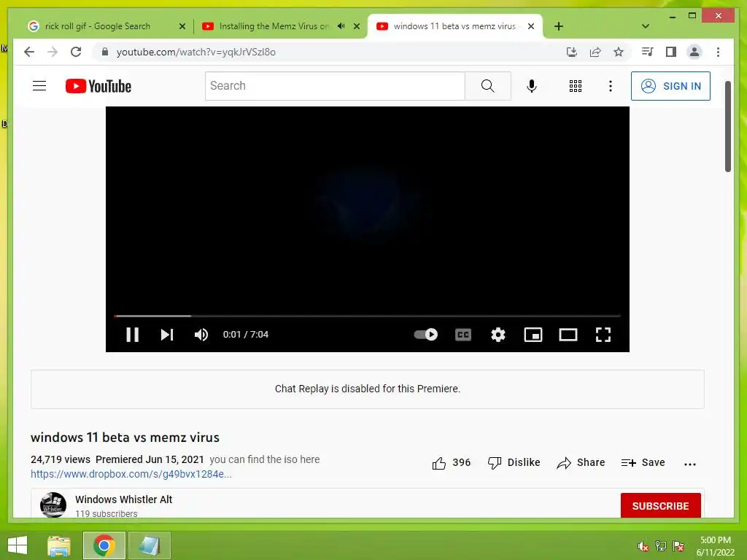Mute the video with the speaker icon
The width and height of the screenshot is (747, 560).
(201, 335)
